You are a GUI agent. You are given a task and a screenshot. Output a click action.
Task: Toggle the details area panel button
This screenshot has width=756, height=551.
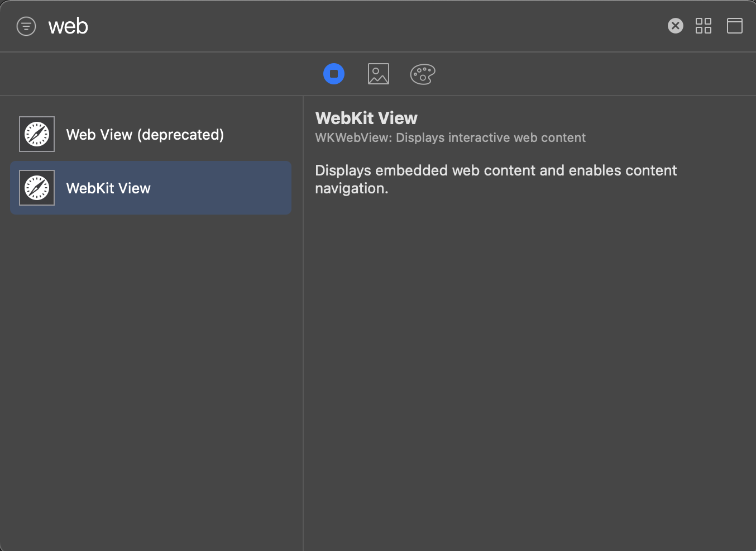tap(735, 26)
